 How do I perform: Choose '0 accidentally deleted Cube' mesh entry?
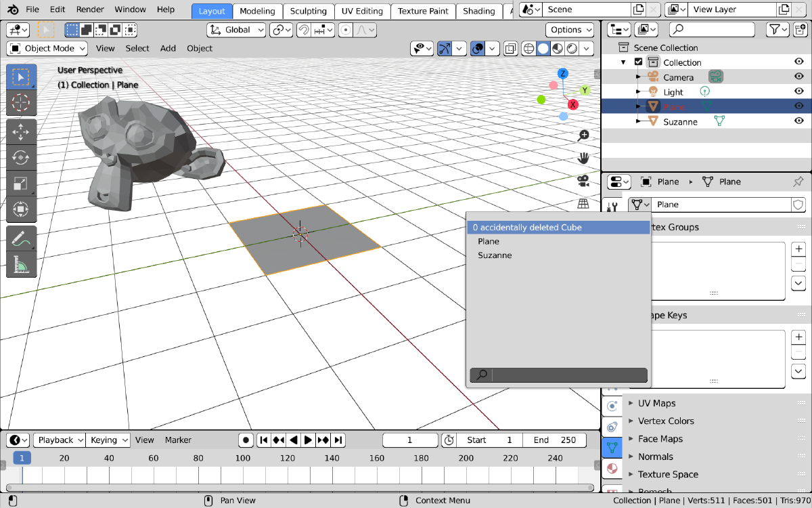(558, 228)
